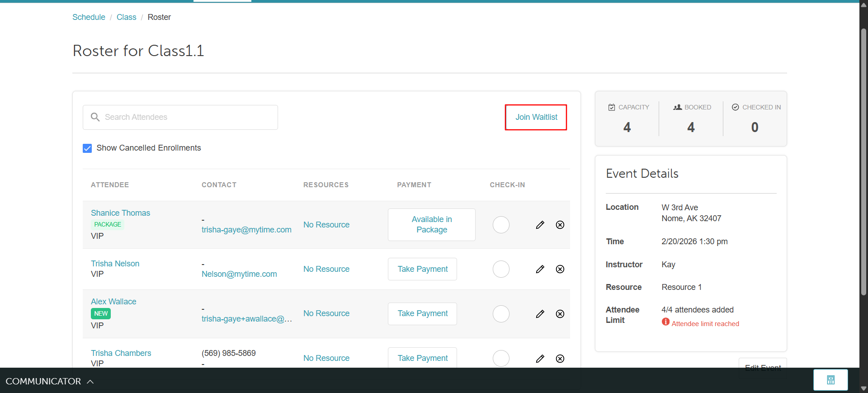Uncheck Show Cancelled Enrollments checkbox
Screen dimensions: 868x393
tap(87, 148)
